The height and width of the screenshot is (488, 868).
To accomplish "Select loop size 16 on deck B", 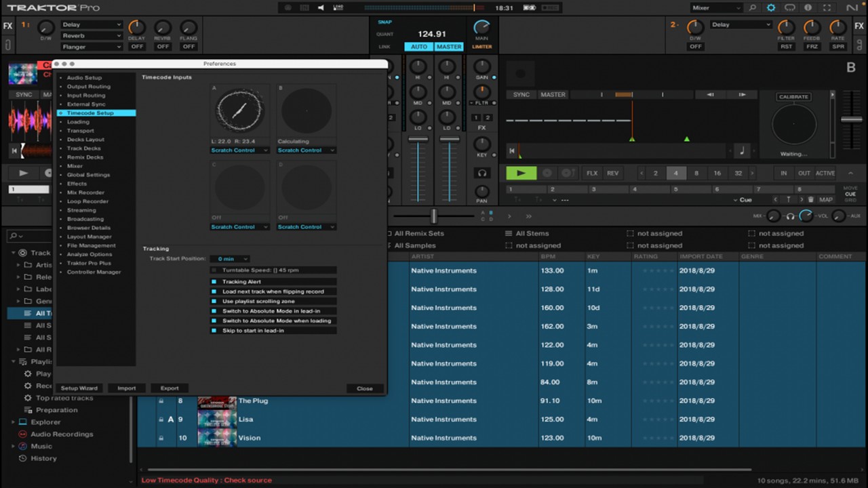I will (717, 173).
